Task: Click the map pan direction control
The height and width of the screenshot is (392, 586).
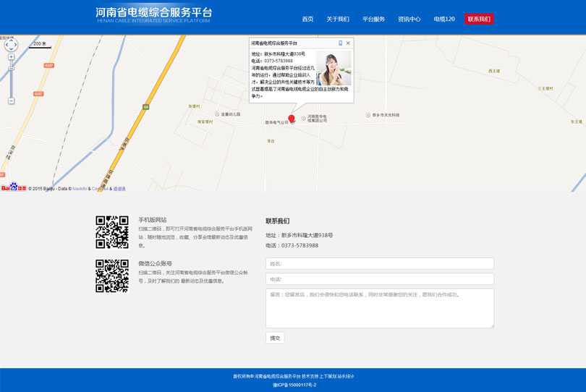Action: pyautogui.click(x=11, y=45)
